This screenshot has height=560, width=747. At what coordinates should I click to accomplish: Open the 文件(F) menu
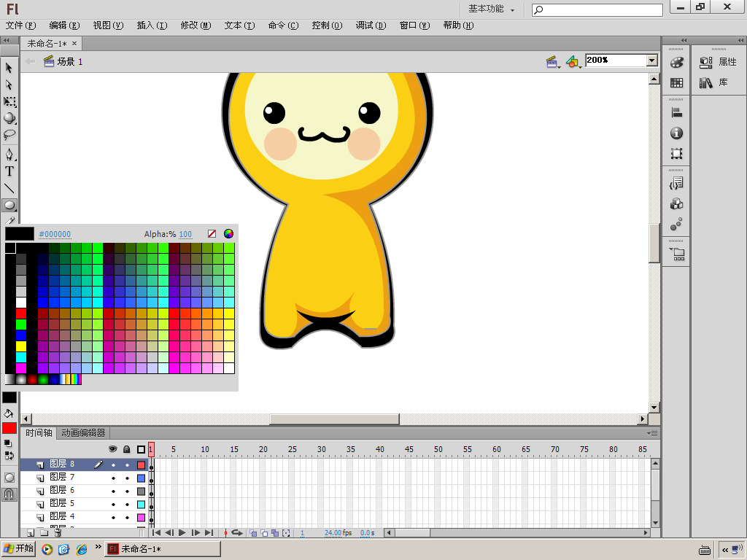click(x=20, y=26)
